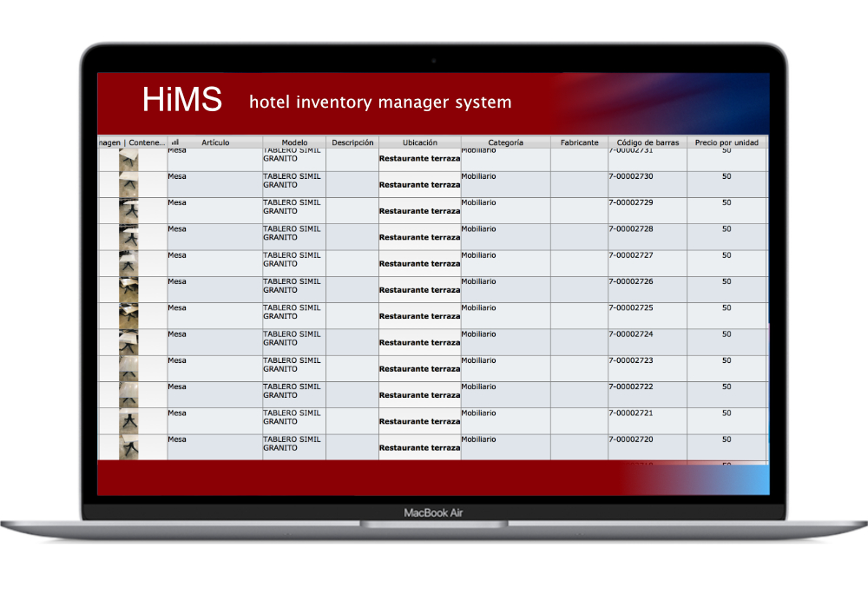Click the HiMS logo
The width and height of the screenshot is (868, 601).
pyautogui.click(x=182, y=100)
